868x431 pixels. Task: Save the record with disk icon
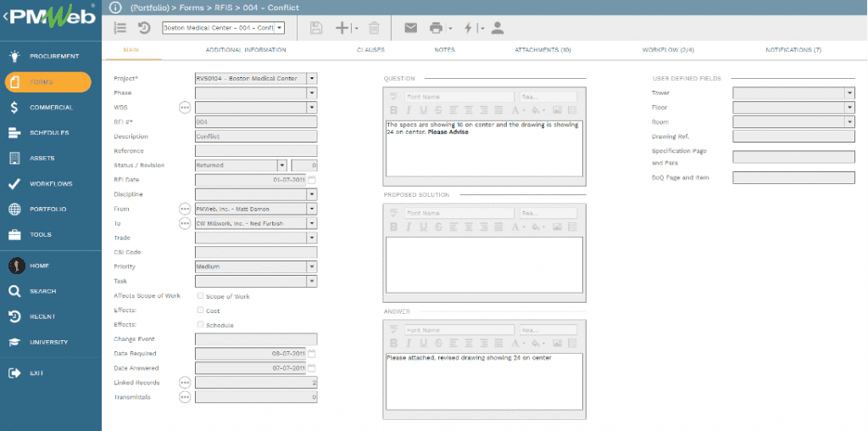pyautogui.click(x=316, y=28)
